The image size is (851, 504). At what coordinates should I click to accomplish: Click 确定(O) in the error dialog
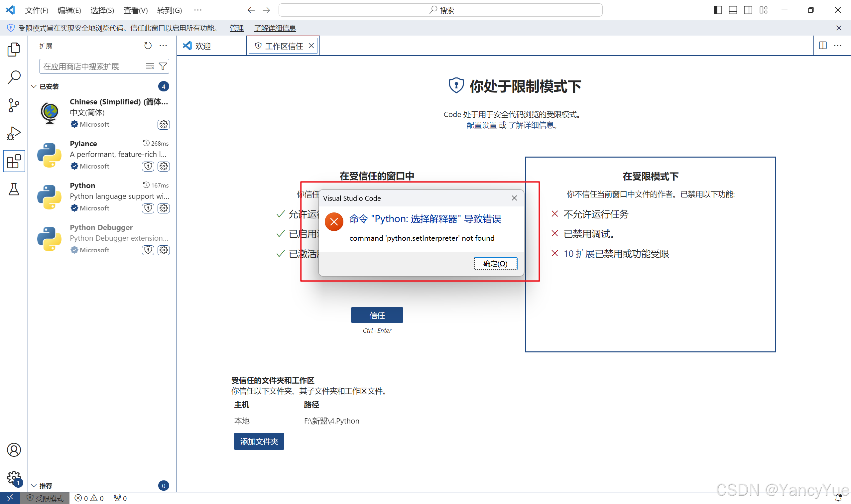click(x=495, y=264)
